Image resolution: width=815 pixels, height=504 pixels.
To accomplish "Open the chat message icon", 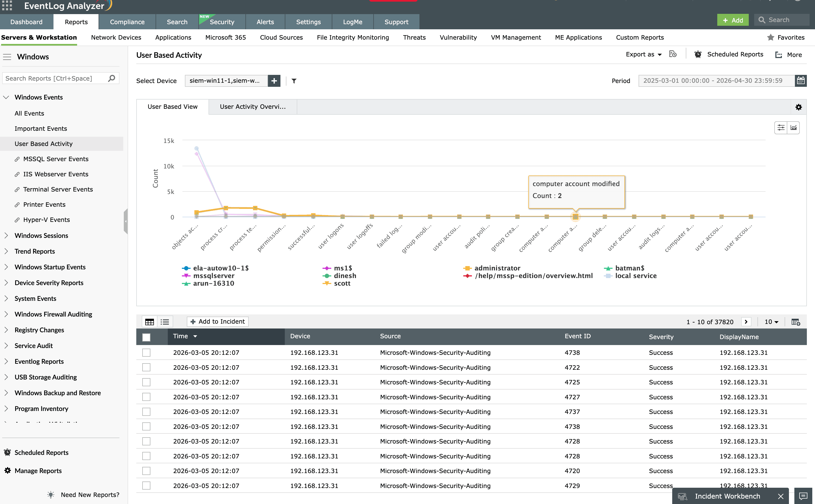I will [803, 496].
